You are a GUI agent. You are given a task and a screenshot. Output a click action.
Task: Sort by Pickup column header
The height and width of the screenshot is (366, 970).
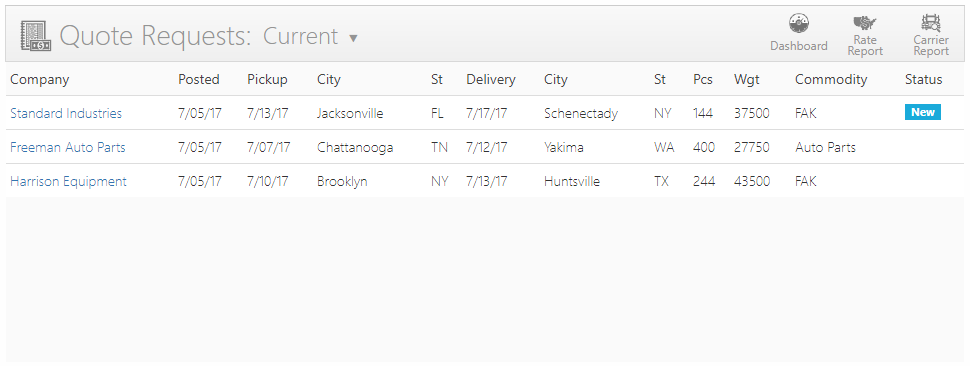267,80
